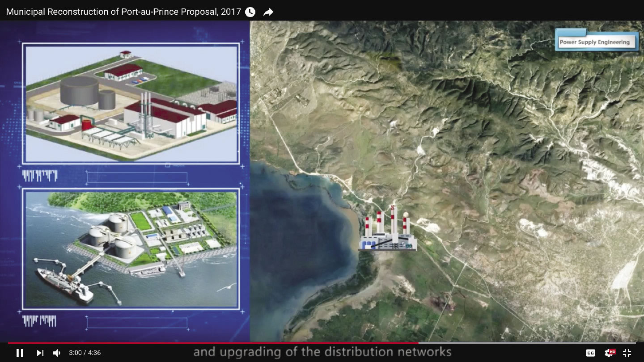Pause the video playback

click(20, 353)
